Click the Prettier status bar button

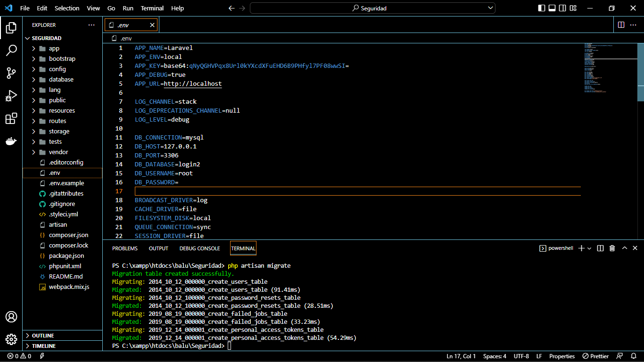[595, 356]
